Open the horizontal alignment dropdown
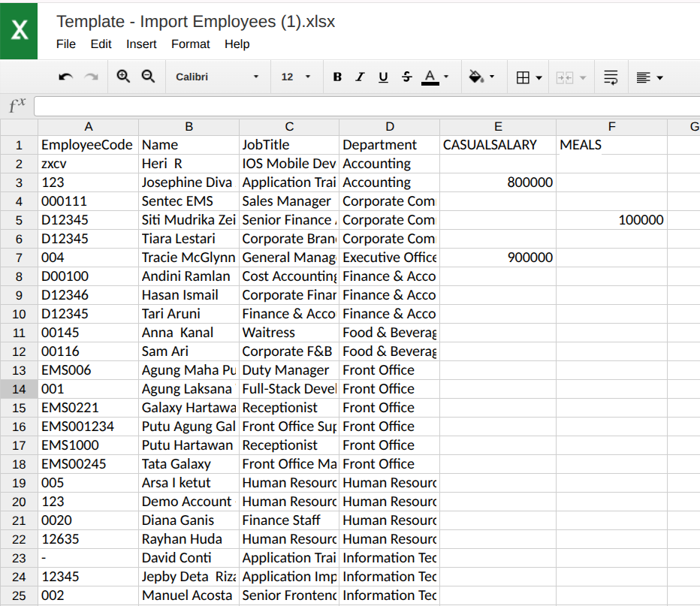 (649, 77)
